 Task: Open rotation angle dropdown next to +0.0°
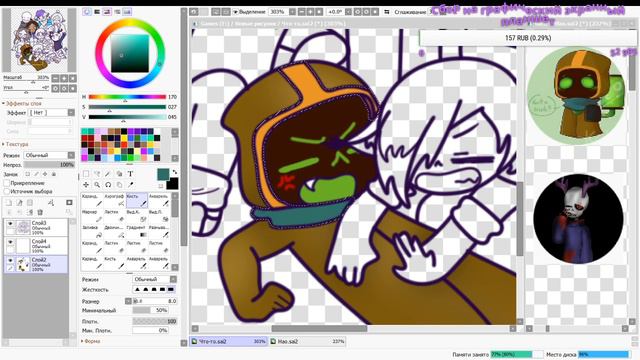(x=348, y=12)
